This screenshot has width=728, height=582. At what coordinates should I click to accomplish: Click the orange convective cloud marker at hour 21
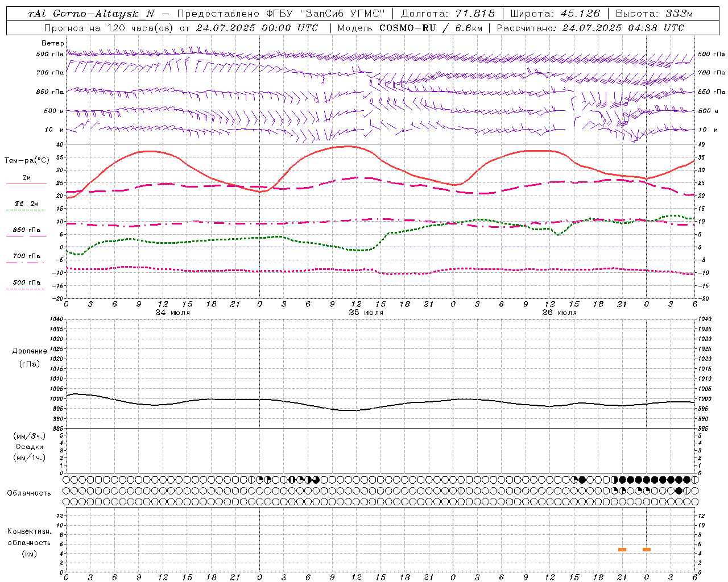point(622,550)
